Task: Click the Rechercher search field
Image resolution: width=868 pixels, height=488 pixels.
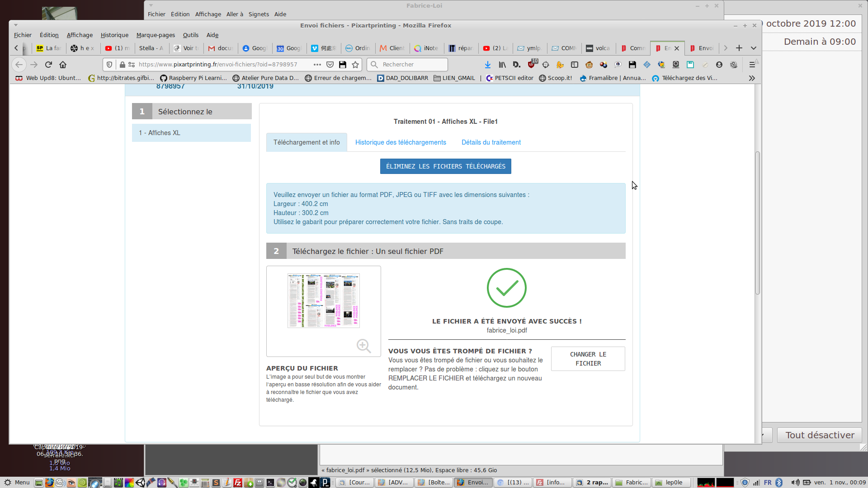Action: [x=411, y=65]
